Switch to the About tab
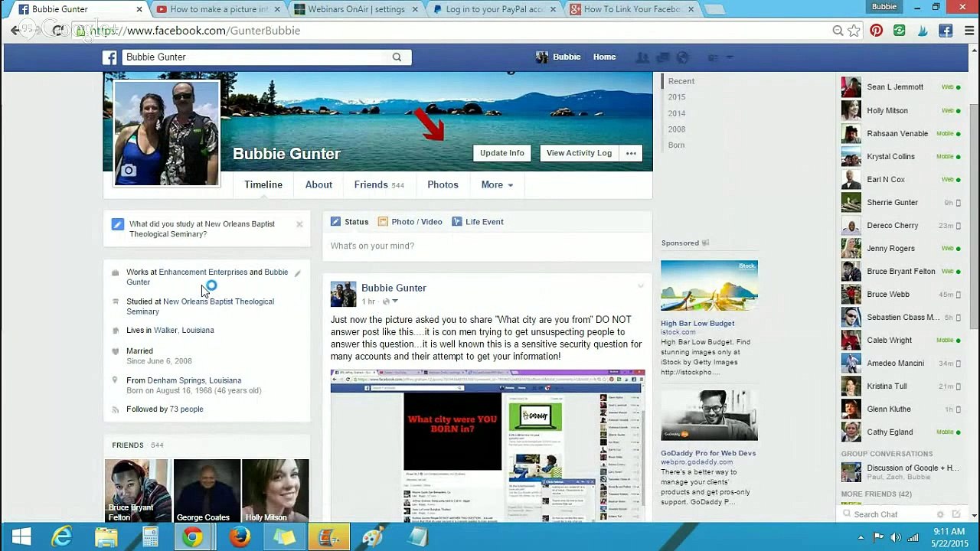The image size is (980, 551). coord(318,185)
